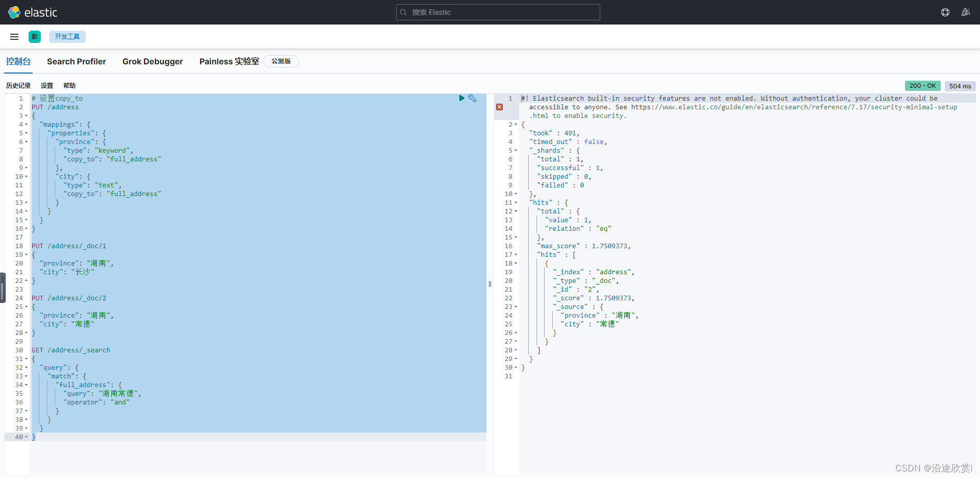Viewport: 980px width, 478px height.
Task: Open the hamburger navigation menu
Action: pyautogui.click(x=14, y=37)
